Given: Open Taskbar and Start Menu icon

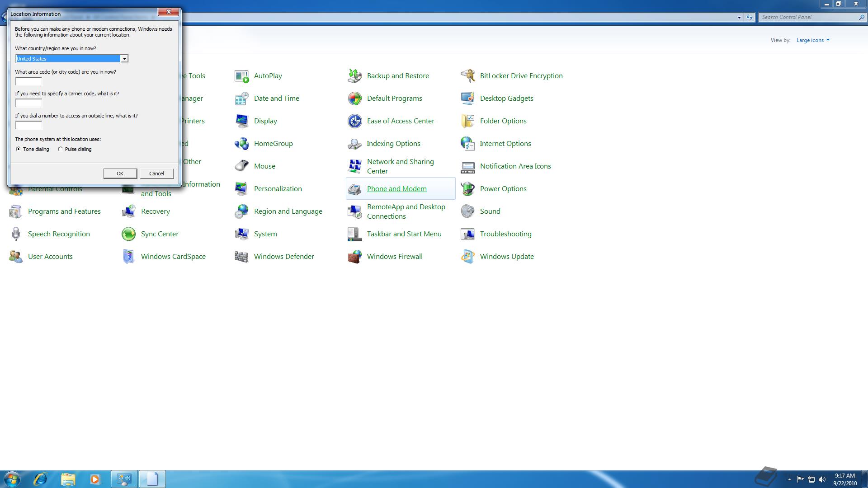Looking at the screenshot, I should 354,234.
